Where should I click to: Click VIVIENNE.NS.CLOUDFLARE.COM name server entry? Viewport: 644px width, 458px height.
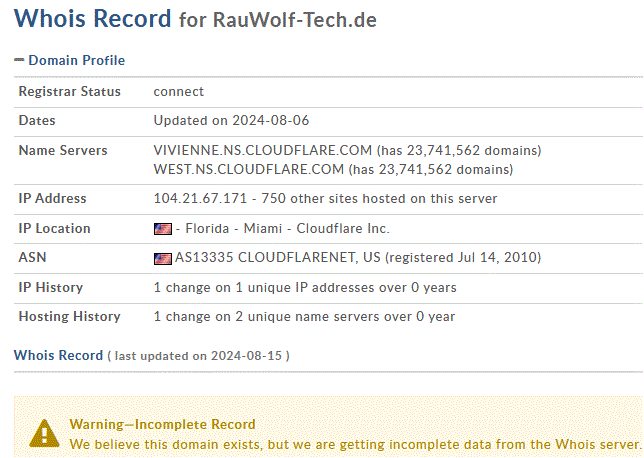347,150
